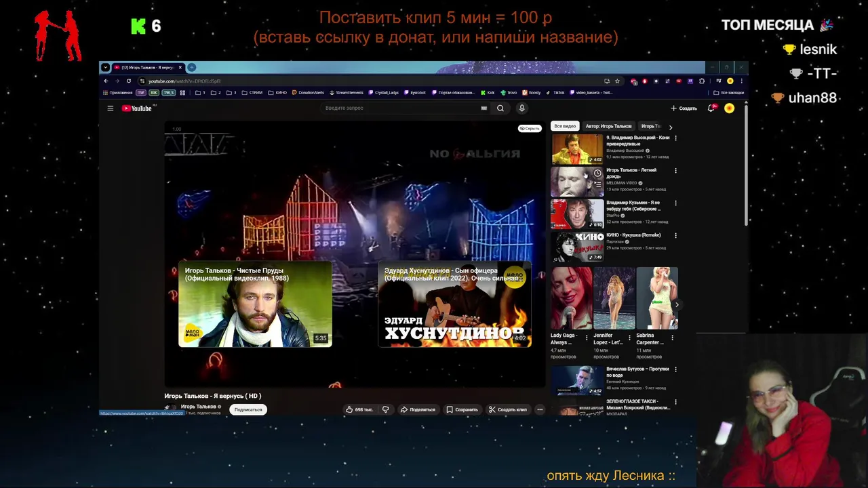Image resolution: width=868 pixels, height=488 pixels.
Task: Click Создать клип scissors button
Action: coord(508,409)
